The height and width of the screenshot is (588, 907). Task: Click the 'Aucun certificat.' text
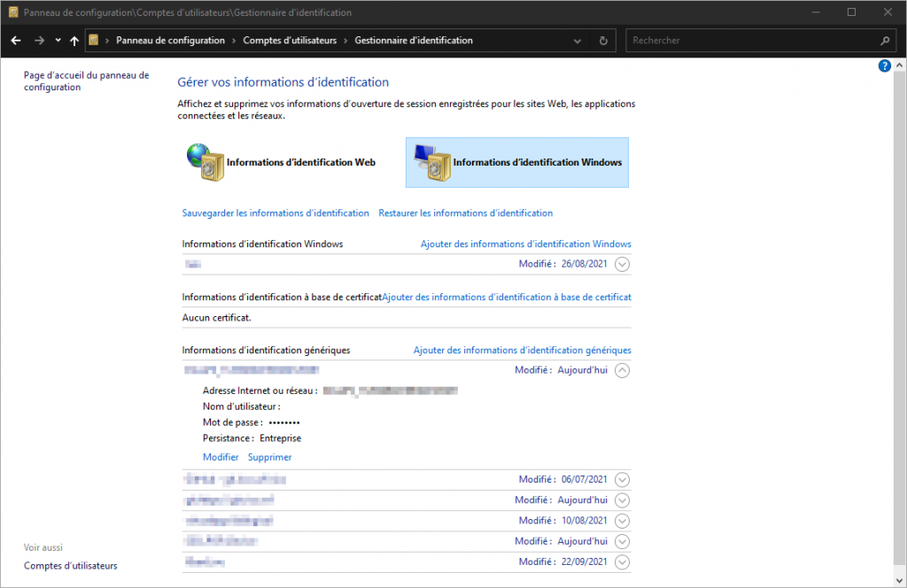click(216, 318)
